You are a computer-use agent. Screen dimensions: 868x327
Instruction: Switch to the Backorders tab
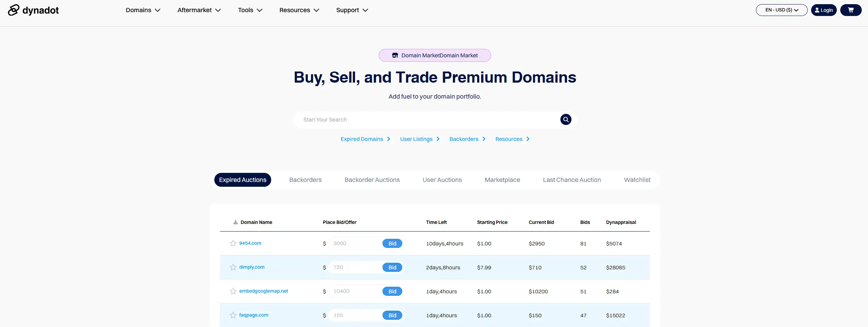pyautogui.click(x=305, y=180)
